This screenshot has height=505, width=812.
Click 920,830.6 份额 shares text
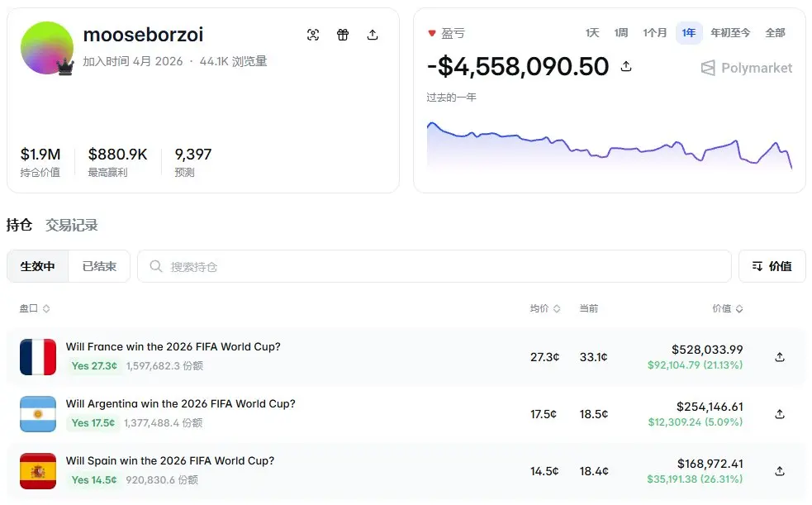pyautogui.click(x=162, y=479)
